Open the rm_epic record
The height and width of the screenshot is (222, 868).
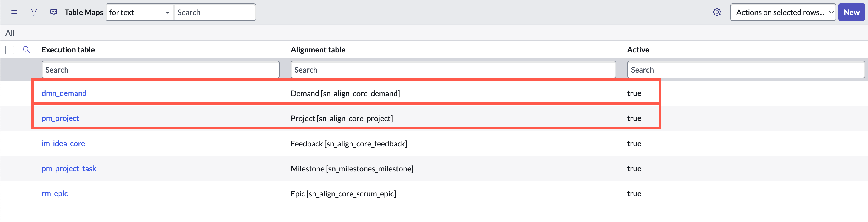tap(55, 194)
